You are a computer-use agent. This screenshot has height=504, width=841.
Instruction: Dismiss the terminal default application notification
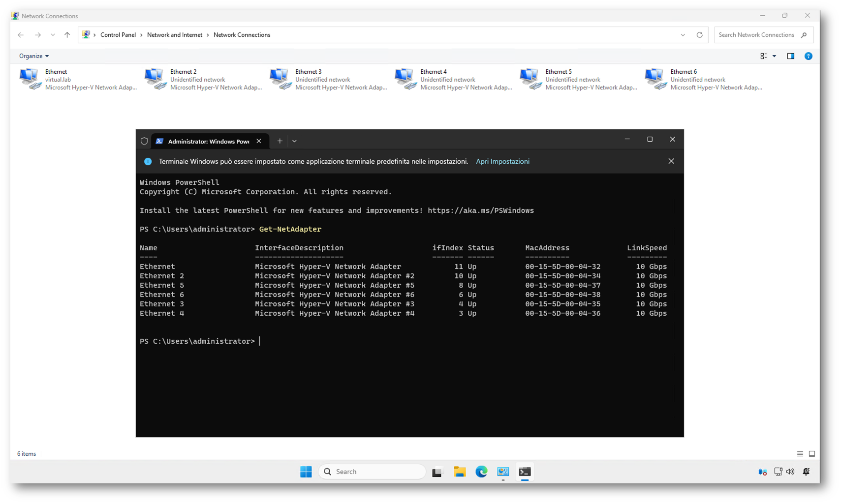(x=671, y=161)
